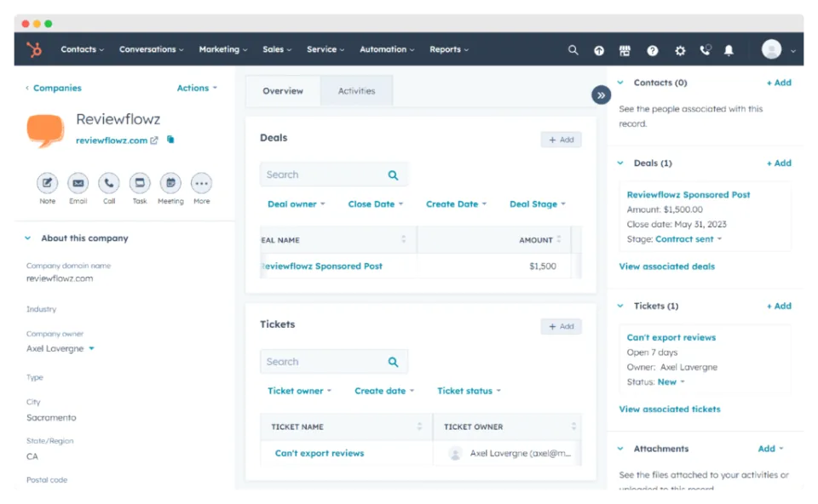Viewport: 818px width, 504px height.
Task: Sort the Ticket Owner column
Action: click(x=573, y=427)
